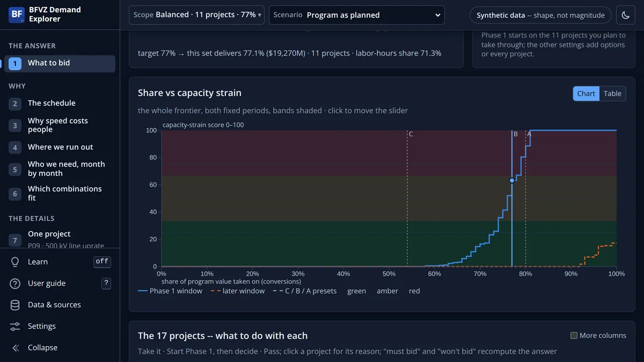The width and height of the screenshot is (644, 362).
Task: Click the 90% x-axis label
Action: [571, 274]
